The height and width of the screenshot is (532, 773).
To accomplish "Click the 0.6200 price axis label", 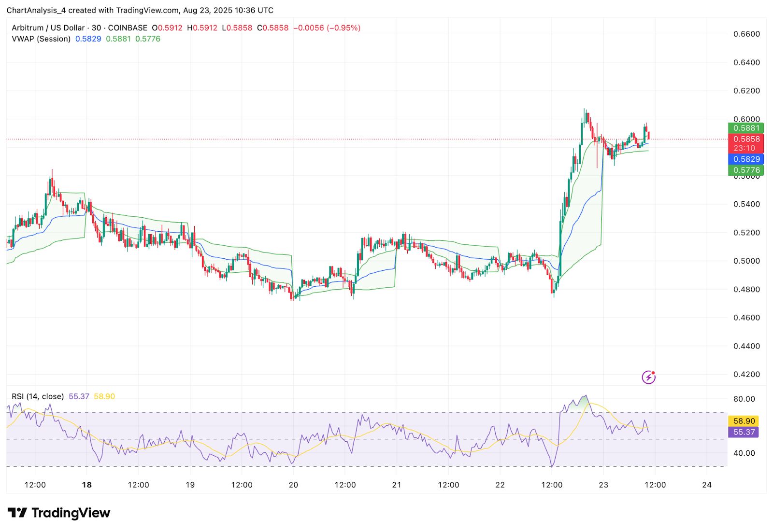I will [746, 91].
